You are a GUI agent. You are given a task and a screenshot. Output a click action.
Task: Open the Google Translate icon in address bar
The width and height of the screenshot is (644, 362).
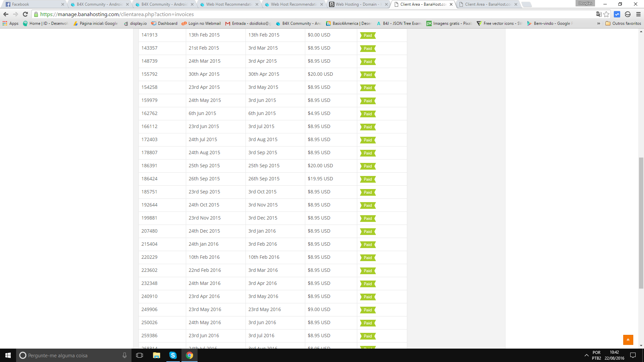coord(599,14)
